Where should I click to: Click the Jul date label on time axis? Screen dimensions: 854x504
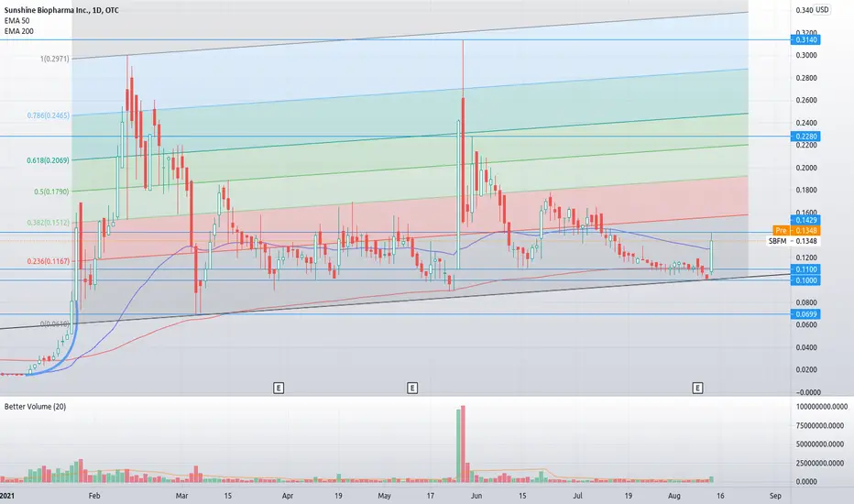[578, 496]
